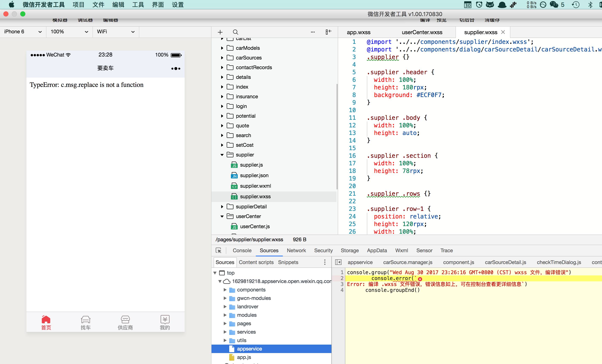The height and width of the screenshot is (364, 602).
Task: Open supplier.wxml in file tree
Action: pos(255,186)
